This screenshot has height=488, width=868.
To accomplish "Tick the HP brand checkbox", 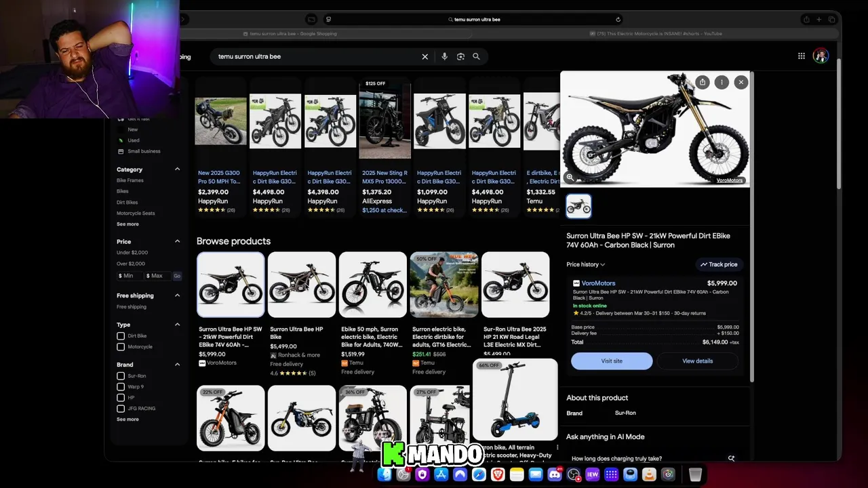I will pos(121,398).
